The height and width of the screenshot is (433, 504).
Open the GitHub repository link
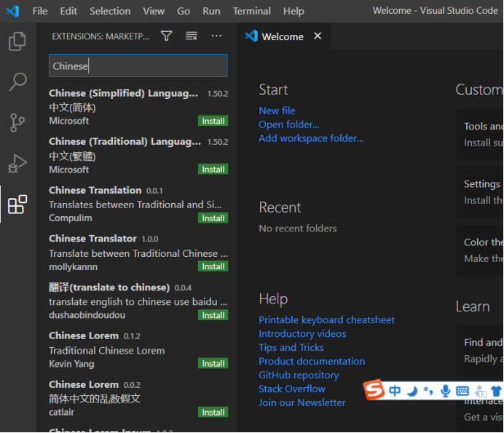coord(299,376)
